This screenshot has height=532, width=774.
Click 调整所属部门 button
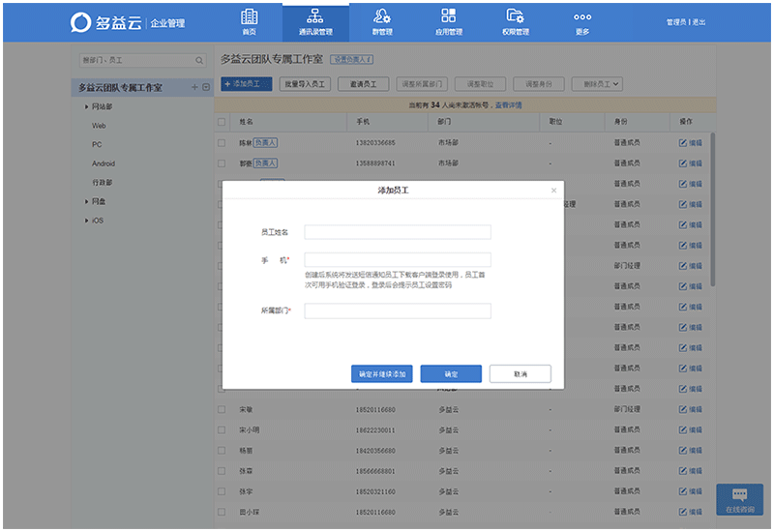(422, 84)
